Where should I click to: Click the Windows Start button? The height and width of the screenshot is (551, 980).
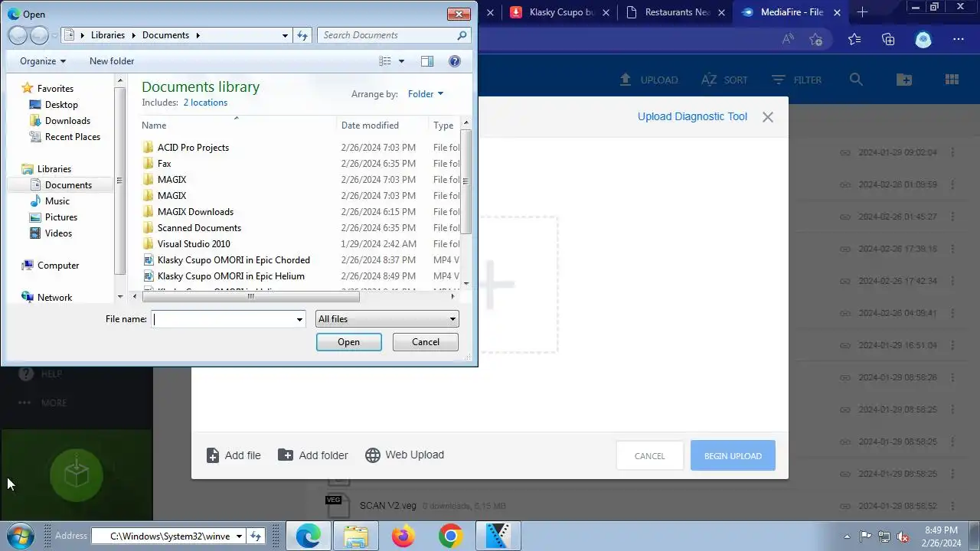pyautogui.click(x=19, y=536)
